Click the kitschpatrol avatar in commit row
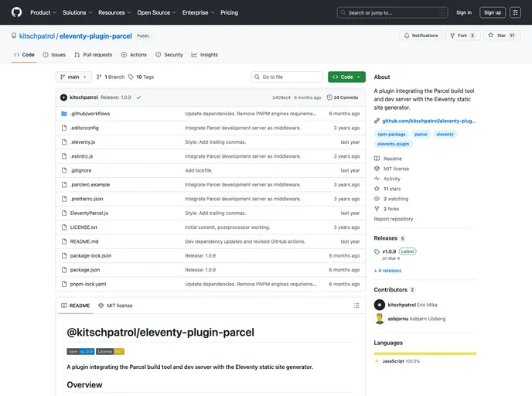Screen dimensions: 532x396 point(63,97)
